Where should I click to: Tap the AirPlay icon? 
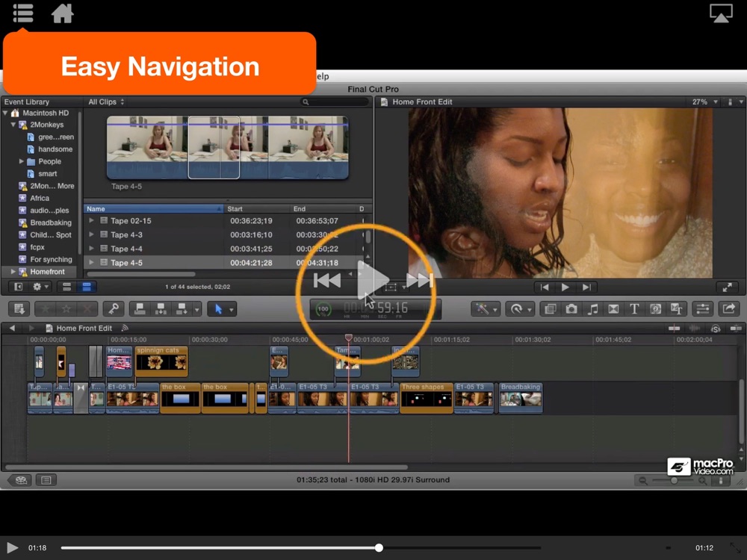721,13
